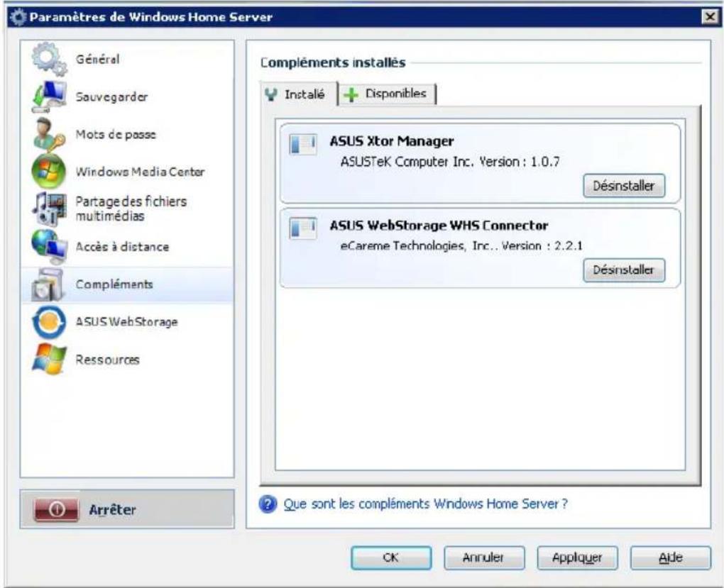Click the title bar gear icon

tap(18, 18)
